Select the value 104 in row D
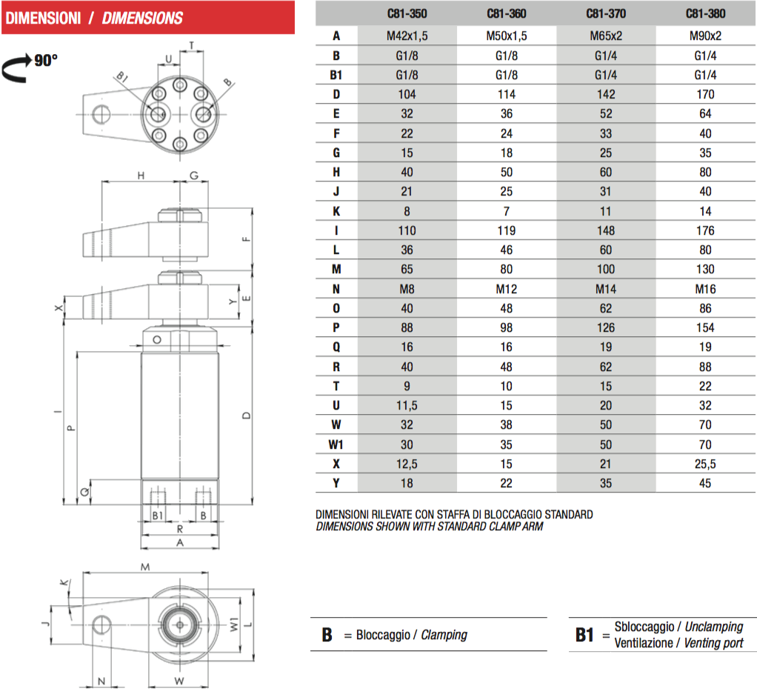This screenshot has height=700, width=757. pyautogui.click(x=407, y=94)
